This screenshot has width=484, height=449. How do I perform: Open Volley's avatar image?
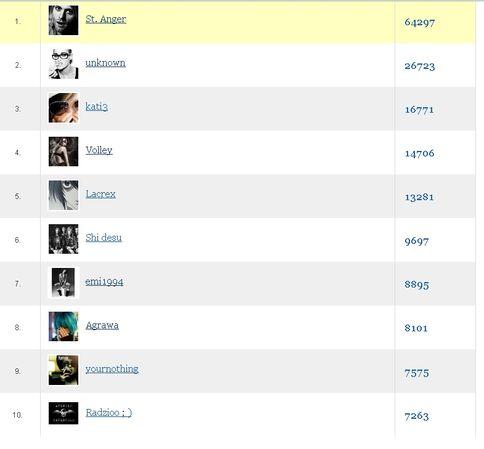pyautogui.click(x=63, y=151)
